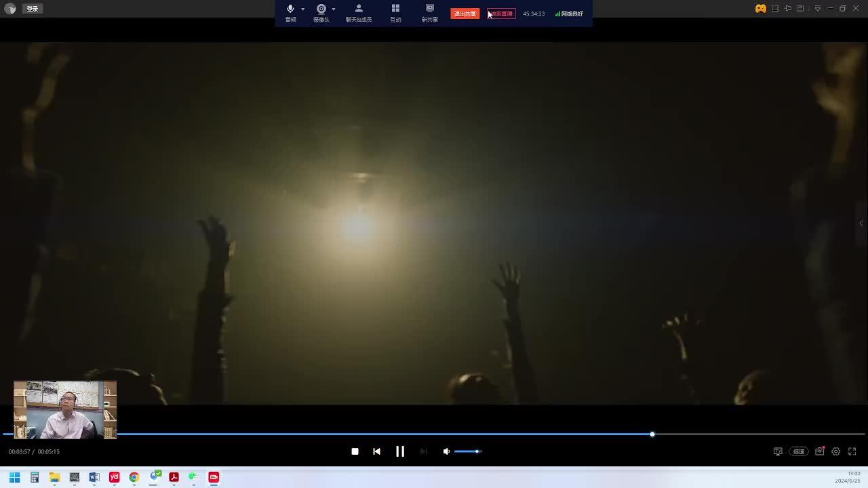
Task: Click the mini-mode window icon in title bar
Action: (x=775, y=8)
